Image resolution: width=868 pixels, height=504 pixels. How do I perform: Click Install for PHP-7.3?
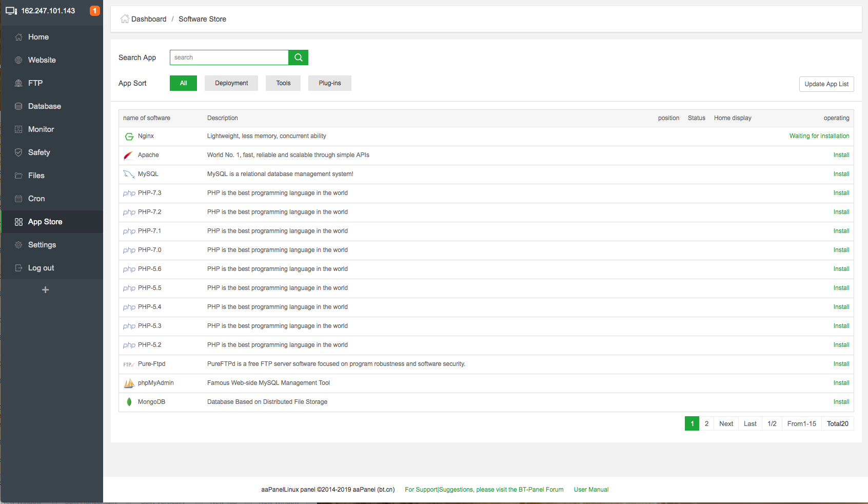tap(841, 193)
